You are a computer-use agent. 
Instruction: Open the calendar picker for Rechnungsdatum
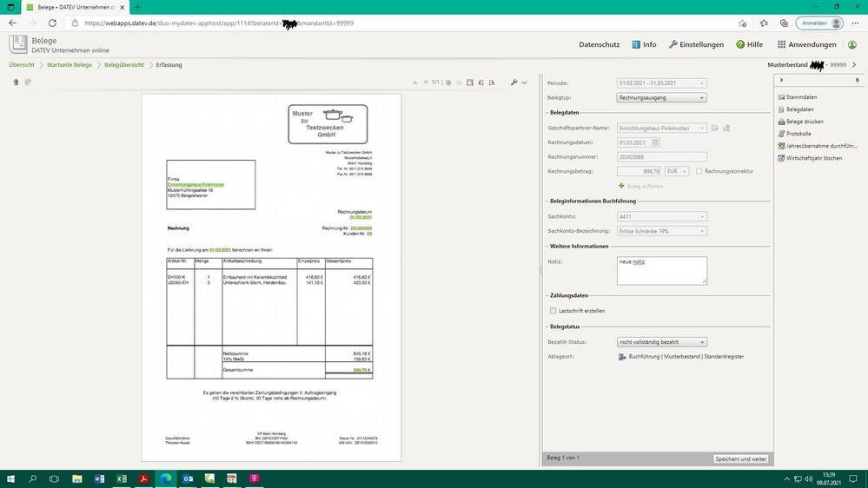pos(655,142)
